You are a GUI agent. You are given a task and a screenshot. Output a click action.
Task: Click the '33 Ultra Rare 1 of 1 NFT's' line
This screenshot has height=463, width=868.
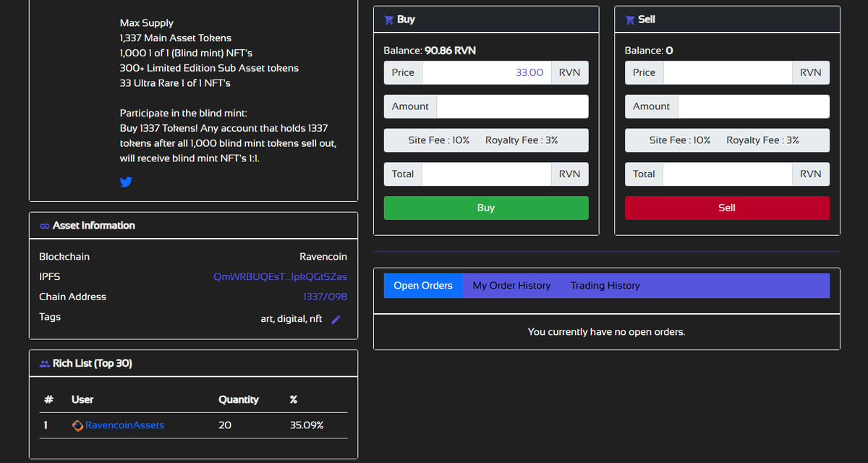[175, 83]
